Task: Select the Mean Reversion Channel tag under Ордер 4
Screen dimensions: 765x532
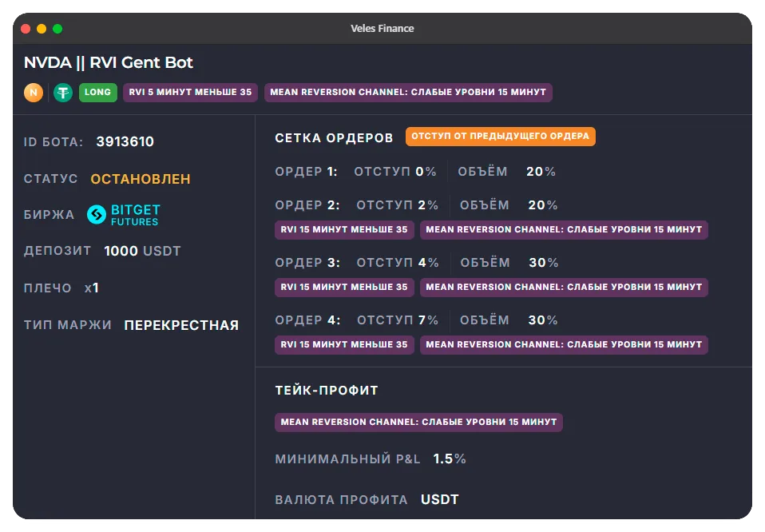Action: point(564,345)
